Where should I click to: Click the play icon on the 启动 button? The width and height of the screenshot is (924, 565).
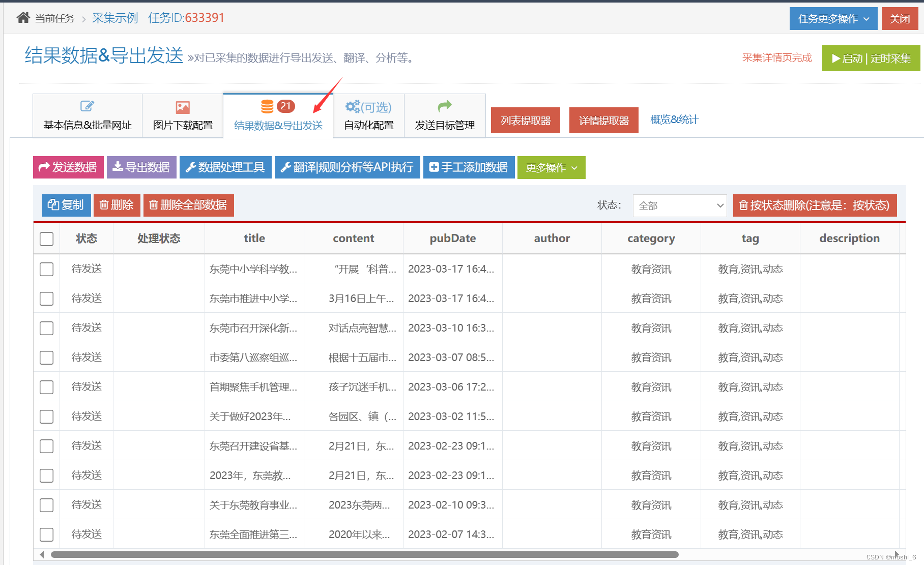[x=835, y=58]
